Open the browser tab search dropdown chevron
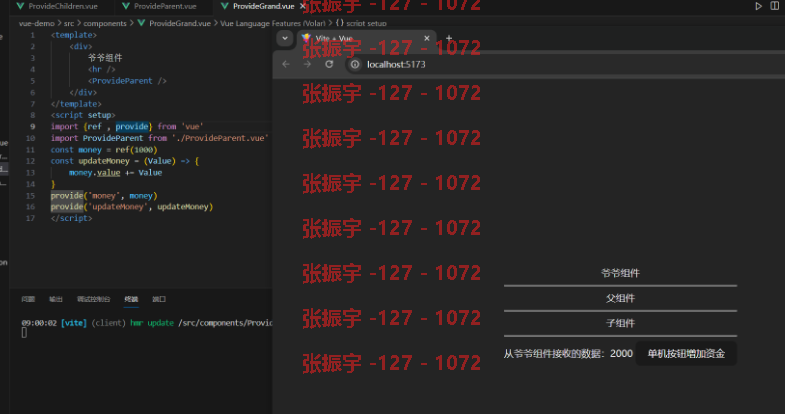Screen dimensions: 785x414 (284, 38)
